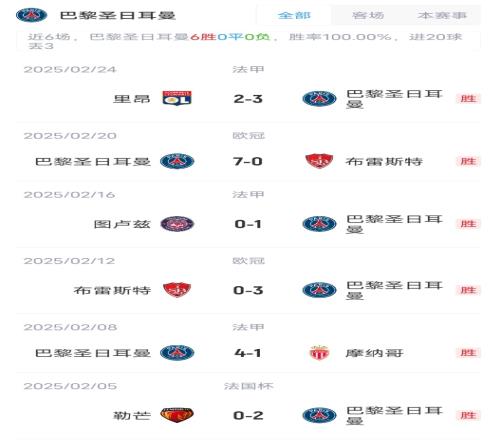
Task: Open the Monaco club crest
Action: 319,353
